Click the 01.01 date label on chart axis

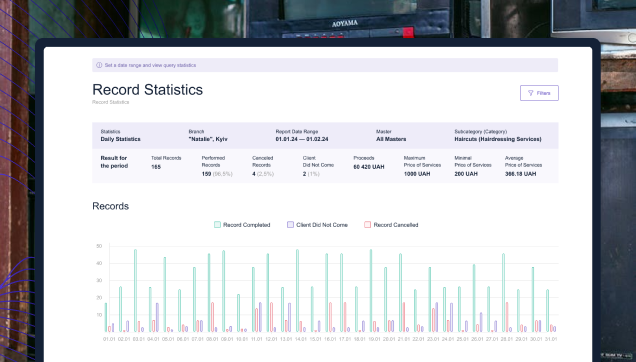click(x=109, y=339)
